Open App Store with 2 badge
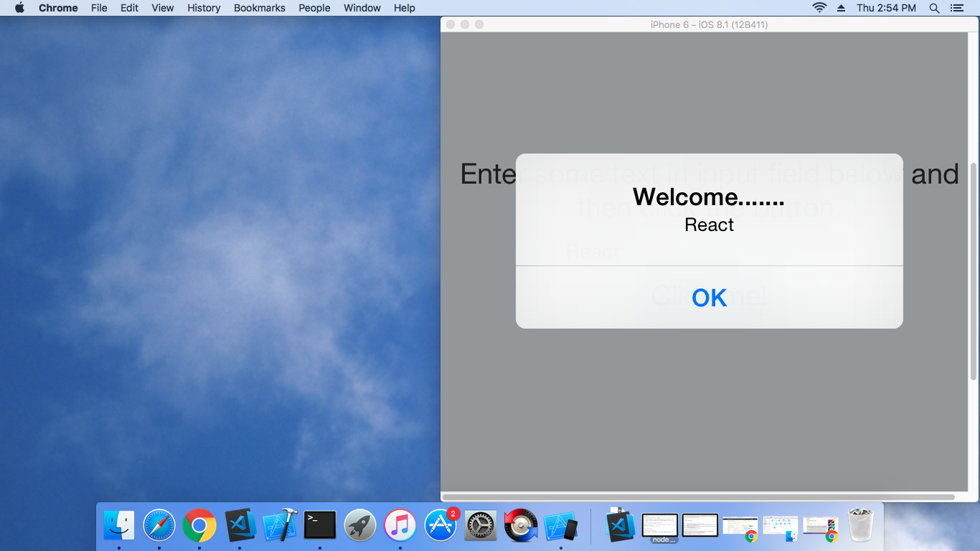Viewport: 980px width, 551px height. point(440,526)
